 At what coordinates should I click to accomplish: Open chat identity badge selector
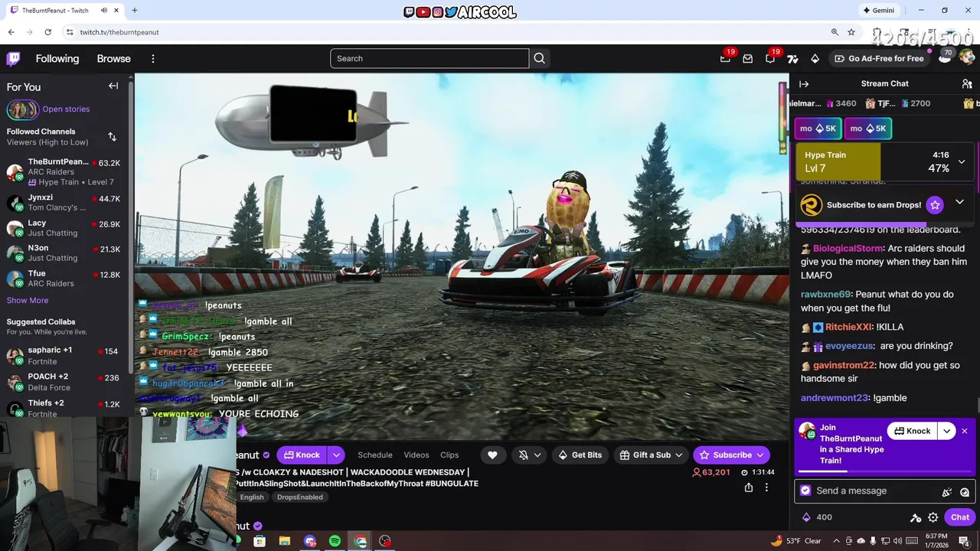coord(805,491)
